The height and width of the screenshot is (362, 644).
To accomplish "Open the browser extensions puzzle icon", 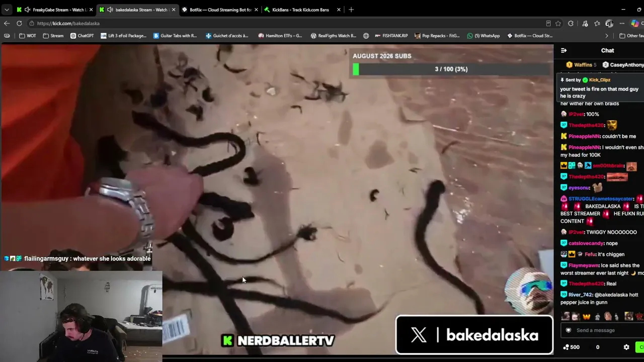I will click(x=571, y=23).
